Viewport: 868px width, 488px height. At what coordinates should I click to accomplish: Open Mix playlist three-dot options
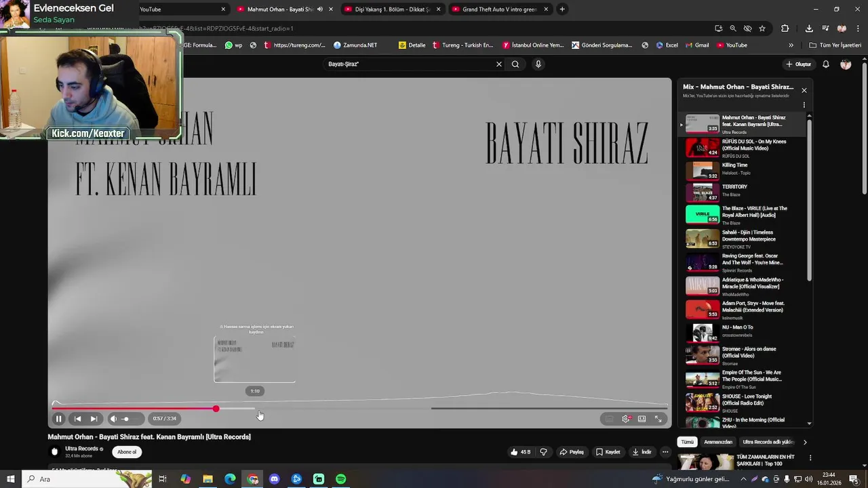coord(804,105)
